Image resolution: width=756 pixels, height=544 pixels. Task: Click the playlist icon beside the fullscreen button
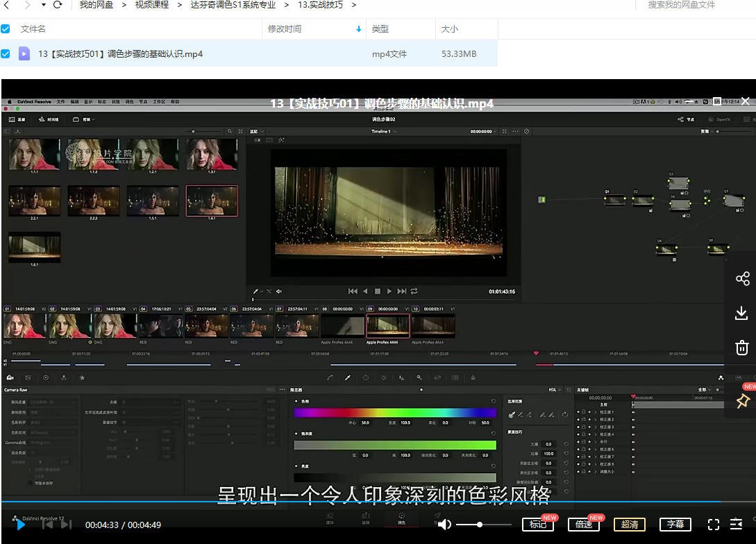pos(737,525)
